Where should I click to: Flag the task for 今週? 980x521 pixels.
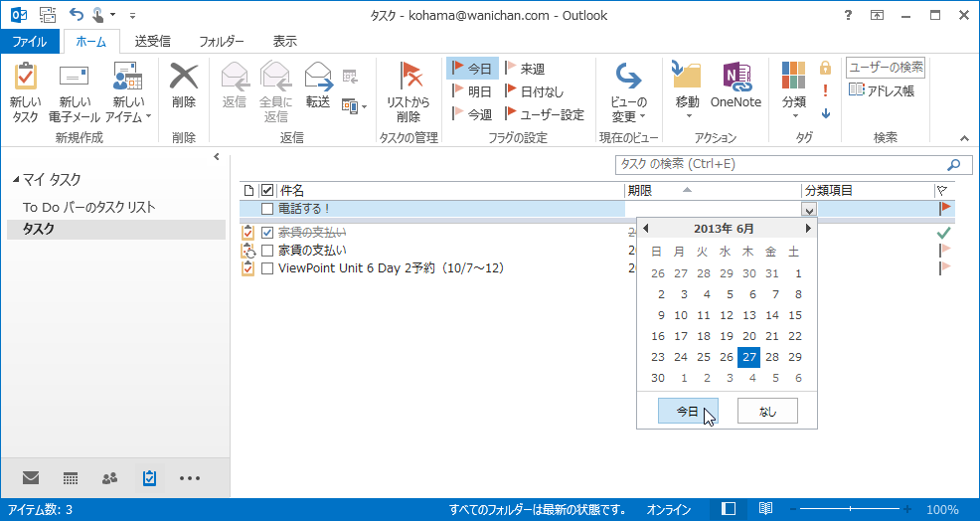(472, 114)
